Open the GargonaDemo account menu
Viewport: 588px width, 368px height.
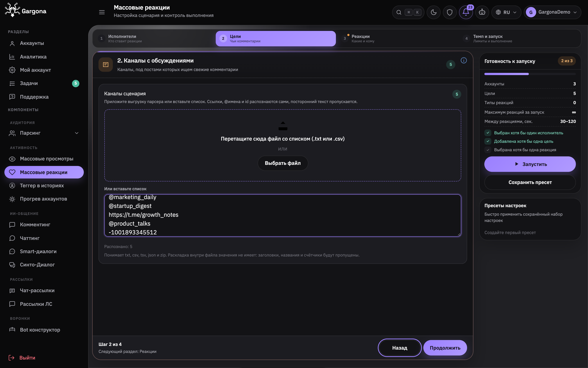(x=552, y=12)
